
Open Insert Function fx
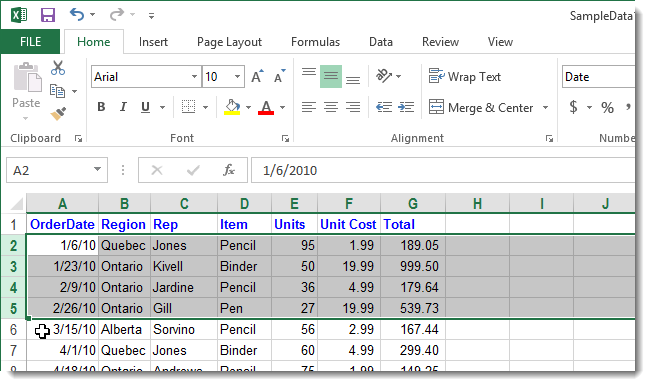228,170
